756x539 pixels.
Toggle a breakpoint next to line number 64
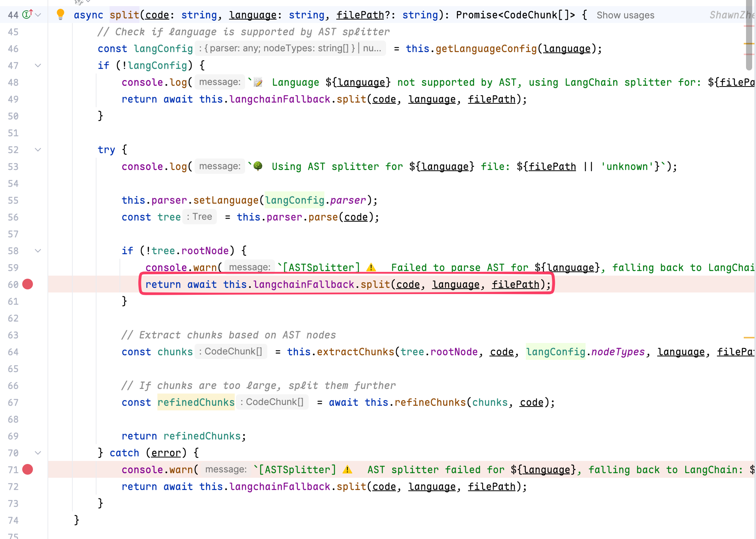tap(28, 352)
